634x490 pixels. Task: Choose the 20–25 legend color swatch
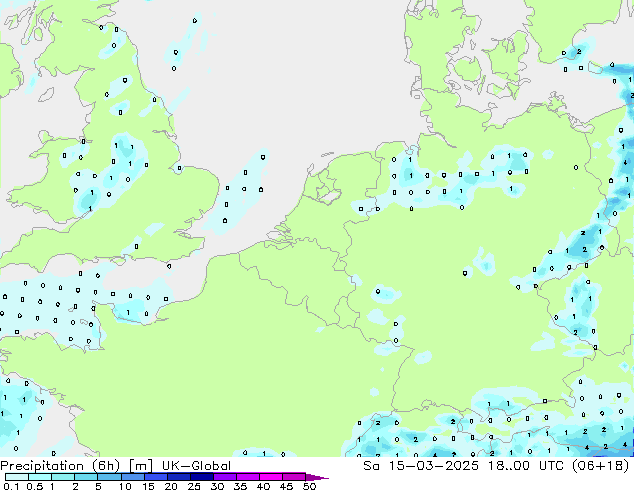[179, 477]
